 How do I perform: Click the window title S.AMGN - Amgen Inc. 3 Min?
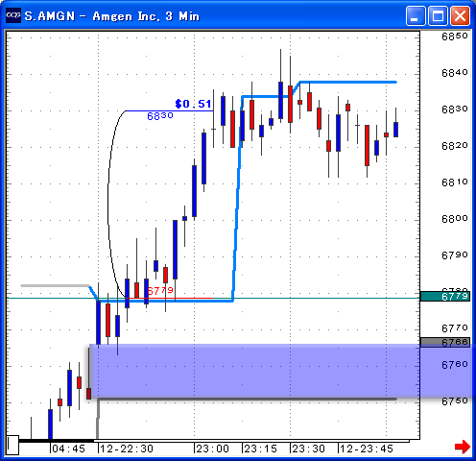tap(111, 16)
